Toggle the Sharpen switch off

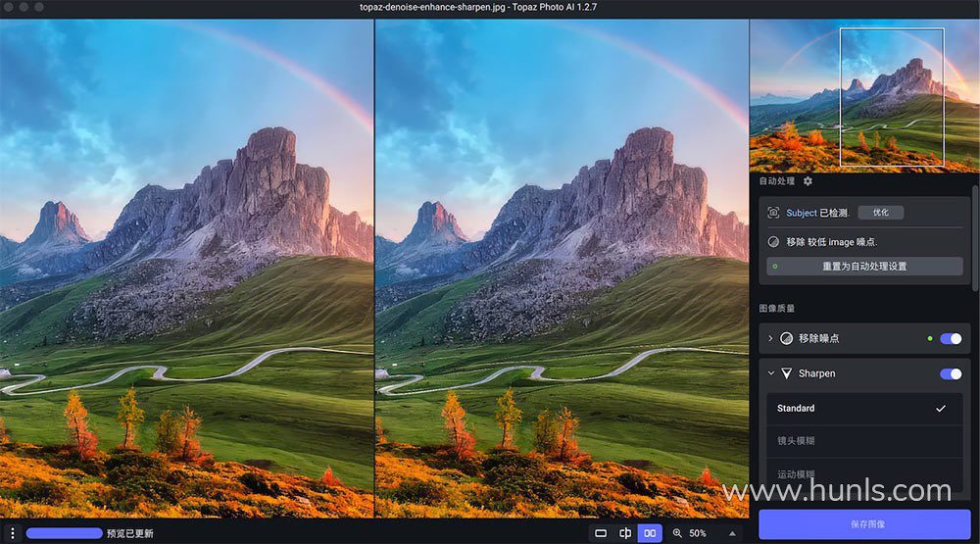point(951,373)
